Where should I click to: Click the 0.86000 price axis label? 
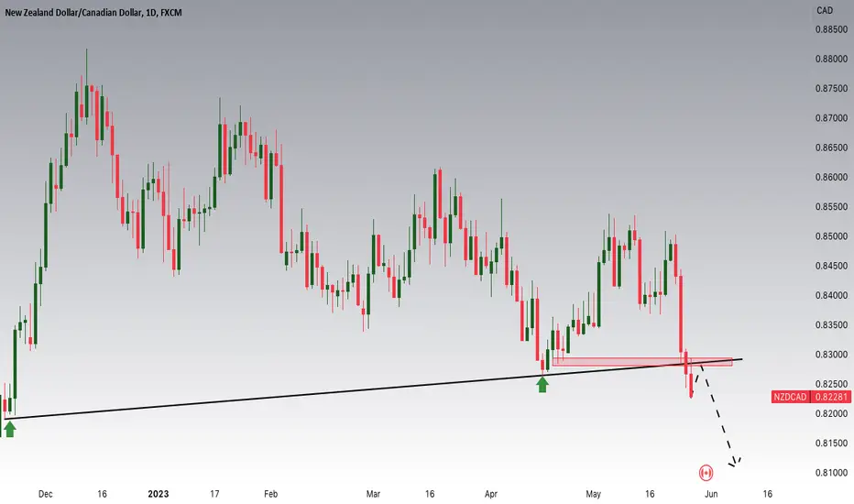point(831,177)
